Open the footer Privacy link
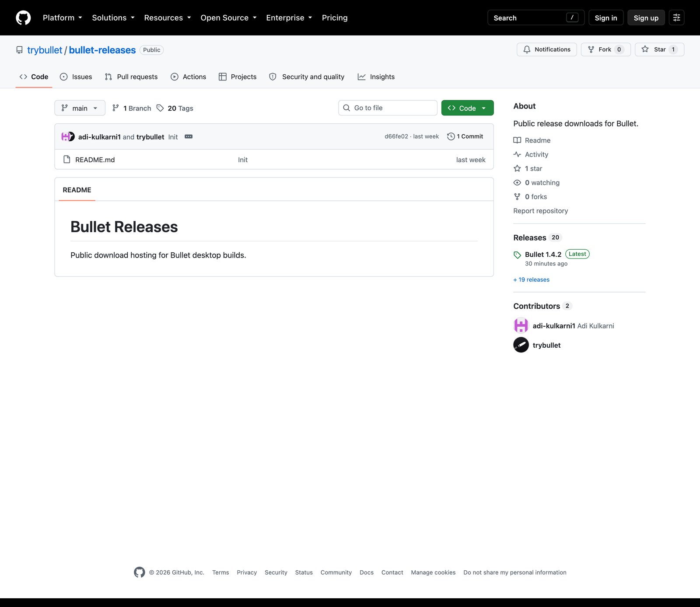700x607 pixels. coord(247,572)
